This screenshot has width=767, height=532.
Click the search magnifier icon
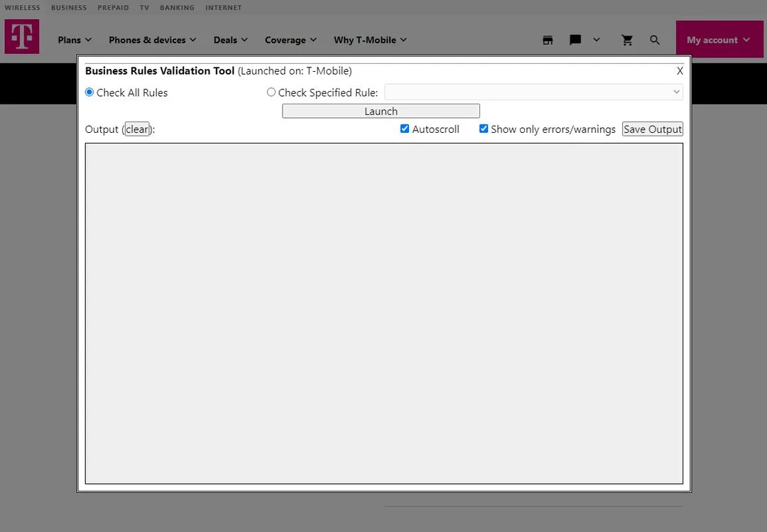pyautogui.click(x=655, y=40)
